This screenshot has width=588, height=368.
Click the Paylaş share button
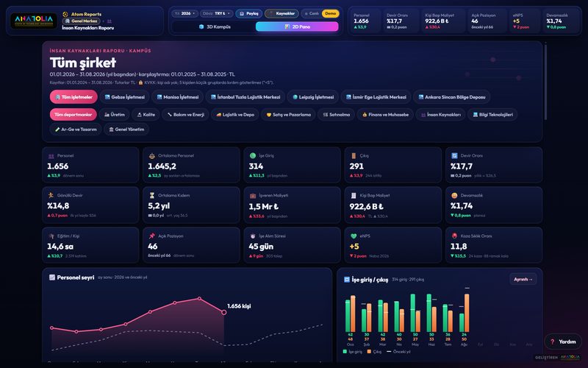[249, 13]
